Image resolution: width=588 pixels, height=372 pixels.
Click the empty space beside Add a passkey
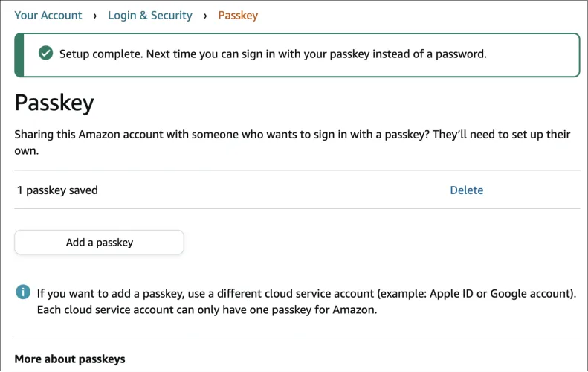point(372,243)
